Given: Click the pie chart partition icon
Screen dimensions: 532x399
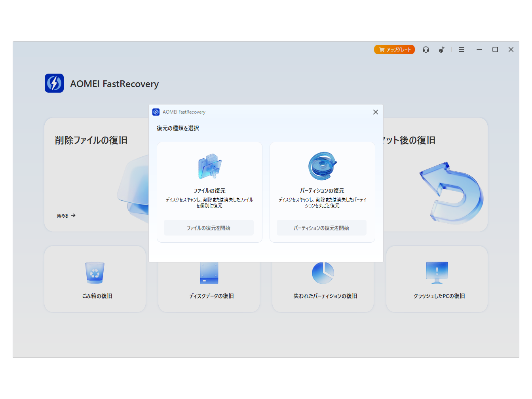Looking at the screenshot, I should [x=323, y=273].
